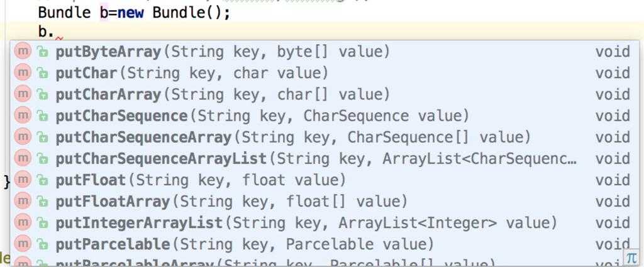Screen dimensions: 644x267
Task: Select putCharSequence in completion popup
Action: [322, 116]
